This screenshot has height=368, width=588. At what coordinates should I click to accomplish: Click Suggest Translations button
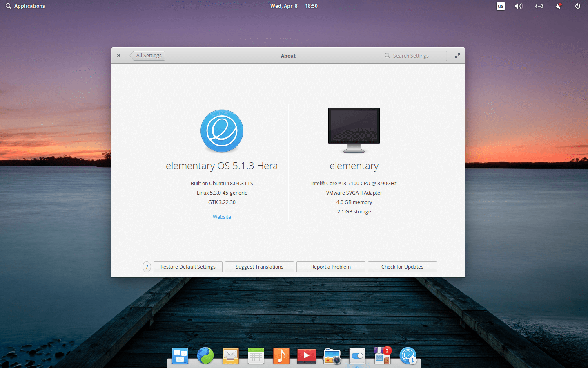(x=259, y=267)
